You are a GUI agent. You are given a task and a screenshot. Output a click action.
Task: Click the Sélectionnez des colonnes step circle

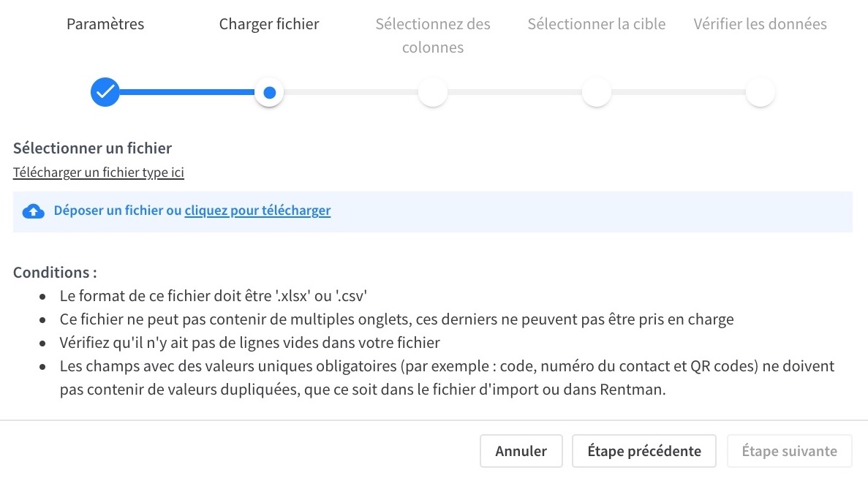(x=433, y=92)
